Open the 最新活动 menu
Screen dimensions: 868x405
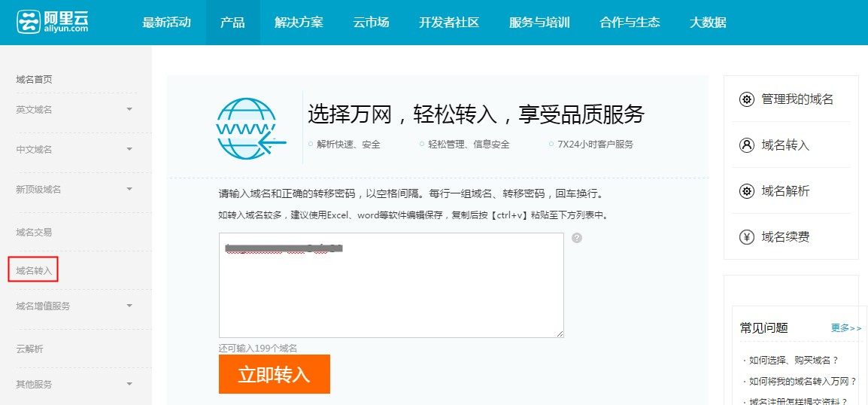click(x=167, y=23)
